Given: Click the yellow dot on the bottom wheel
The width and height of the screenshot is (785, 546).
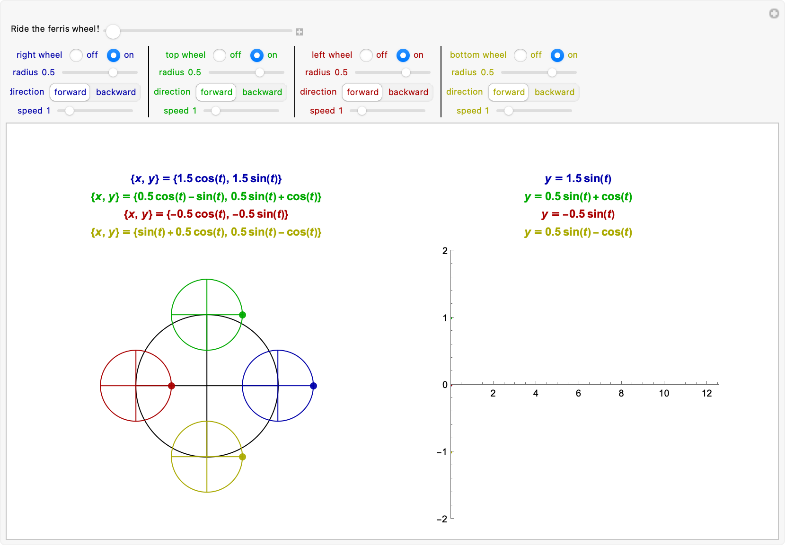Looking at the screenshot, I should [242, 457].
